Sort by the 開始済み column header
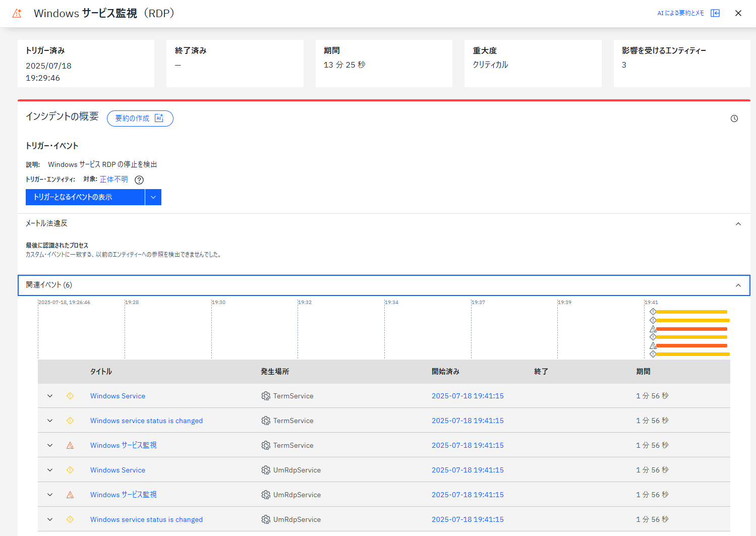 [445, 372]
